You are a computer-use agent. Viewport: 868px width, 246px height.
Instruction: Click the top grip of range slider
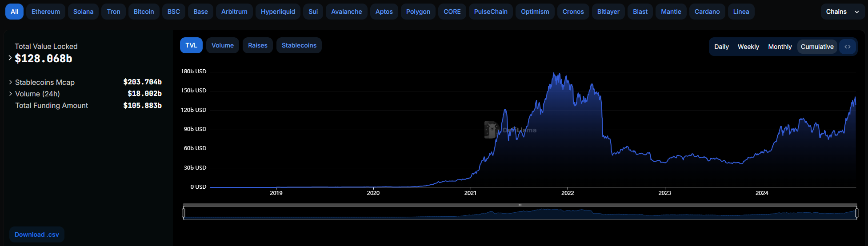coord(520,205)
